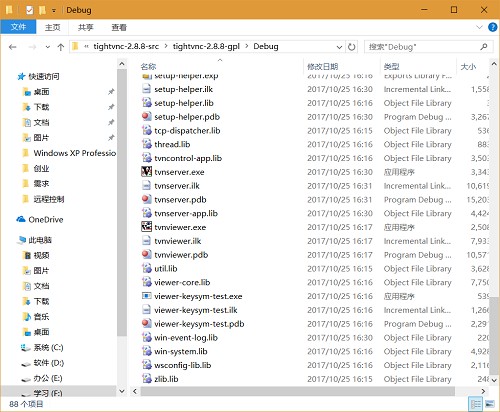Click tightvnc-2.8.8-src in the address bar
The image size is (500, 412).
pos(126,46)
